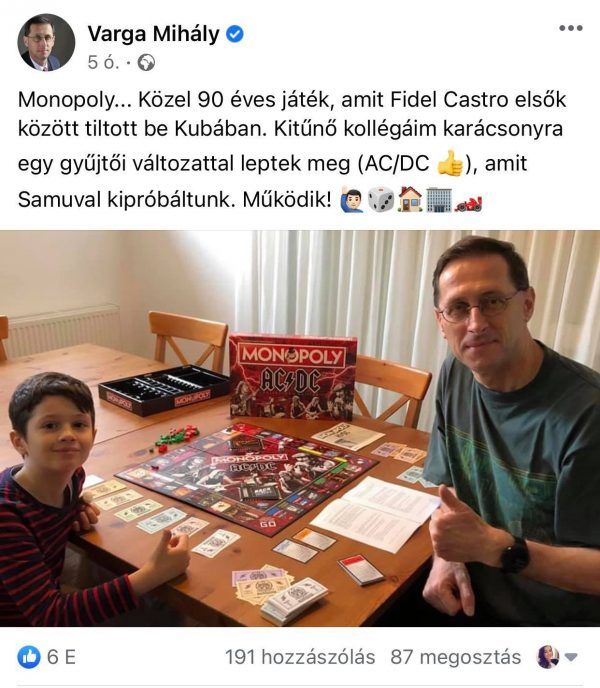Screen dimensions: 600x688
Task: Click the dice emoji in the post
Action: (x=381, y=200)
